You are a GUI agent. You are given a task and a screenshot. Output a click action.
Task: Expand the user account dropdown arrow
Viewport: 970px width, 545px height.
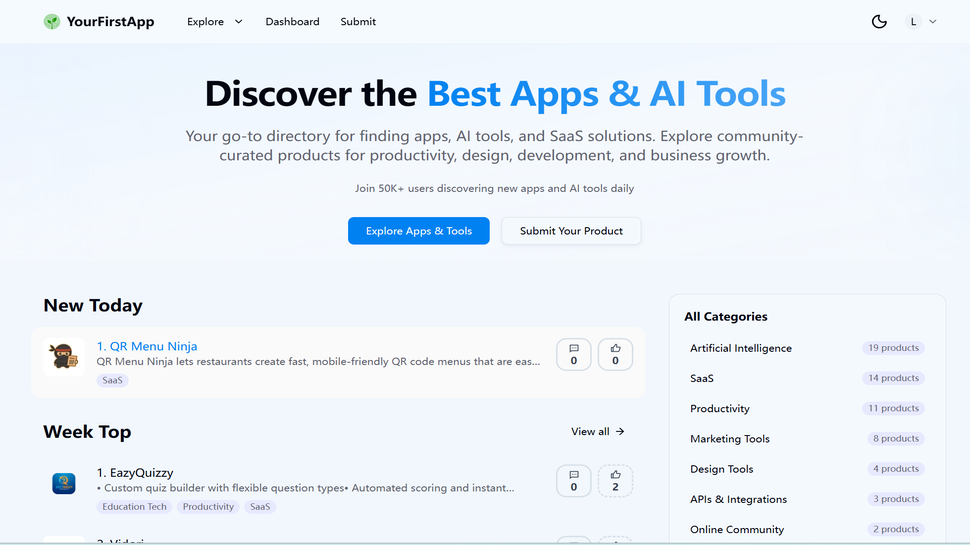tap(933, 22)
